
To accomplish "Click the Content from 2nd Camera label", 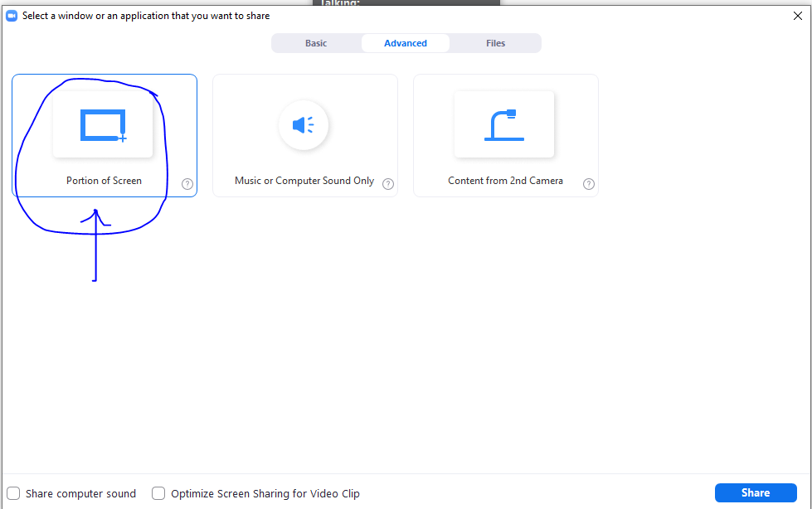I will tap(505, 181).
